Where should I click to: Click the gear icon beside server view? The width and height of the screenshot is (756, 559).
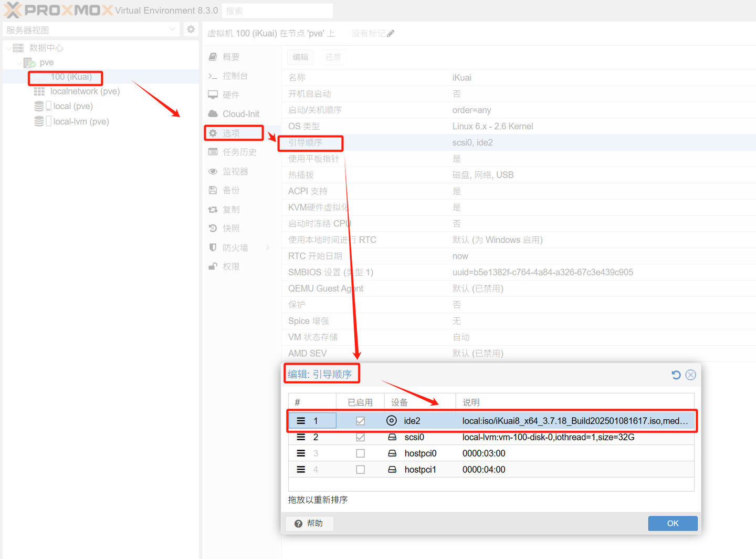[191, 29]
